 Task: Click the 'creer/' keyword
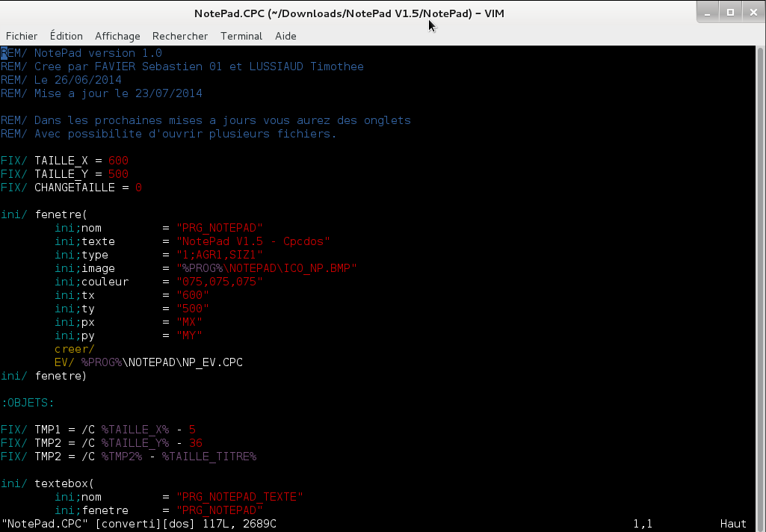(74, 349)
